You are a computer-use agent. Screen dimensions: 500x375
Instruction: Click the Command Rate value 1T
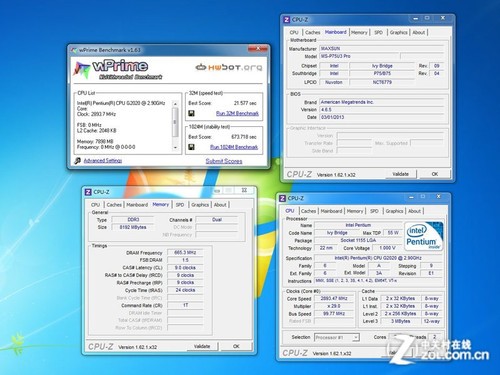tap(185, 305)
